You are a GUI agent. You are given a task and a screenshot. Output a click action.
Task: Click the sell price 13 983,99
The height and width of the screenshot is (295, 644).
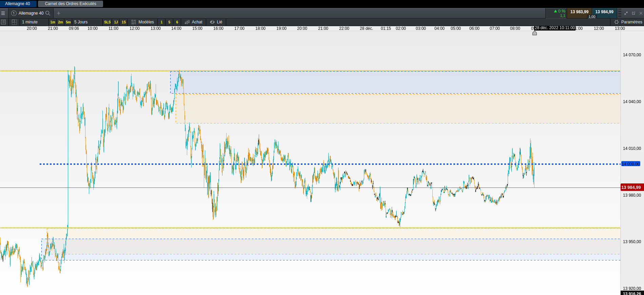click(x=579, y=12)
